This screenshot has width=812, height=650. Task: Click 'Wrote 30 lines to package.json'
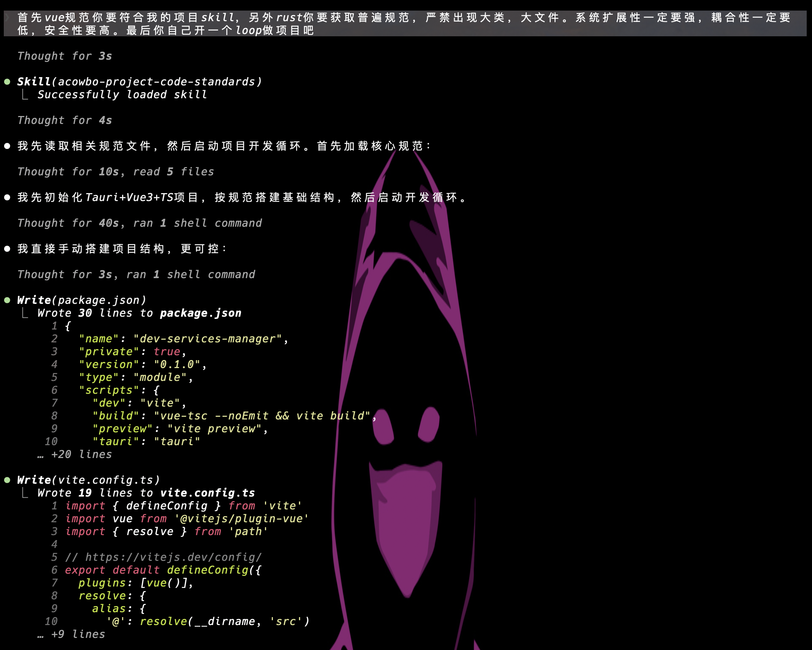click(x=139, y=313)
